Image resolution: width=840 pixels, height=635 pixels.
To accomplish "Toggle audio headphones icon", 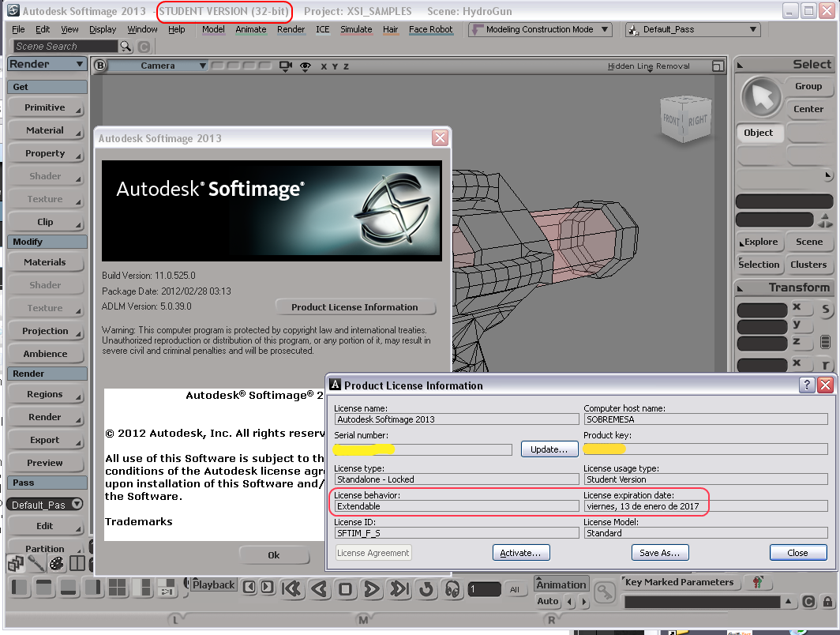I will point(452,589).
